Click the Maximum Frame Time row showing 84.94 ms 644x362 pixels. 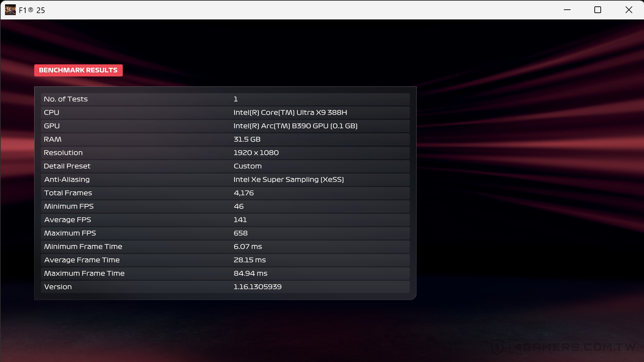point(225,273)
